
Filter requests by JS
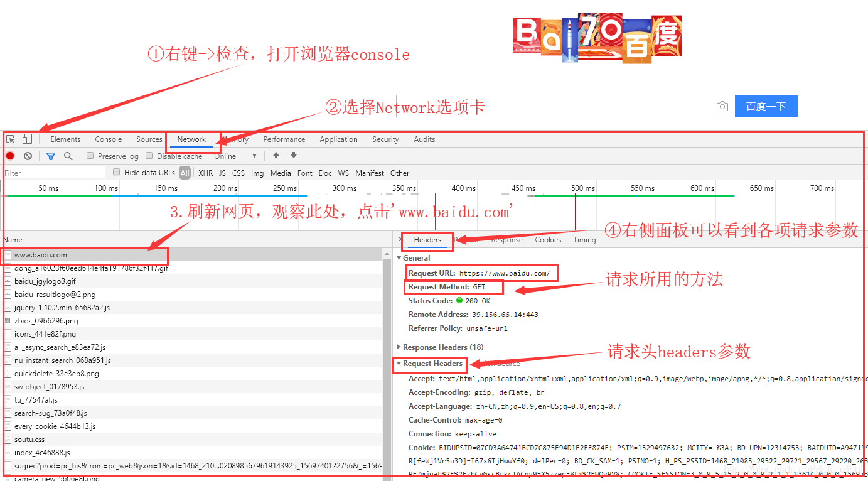(x=222, y=173)
